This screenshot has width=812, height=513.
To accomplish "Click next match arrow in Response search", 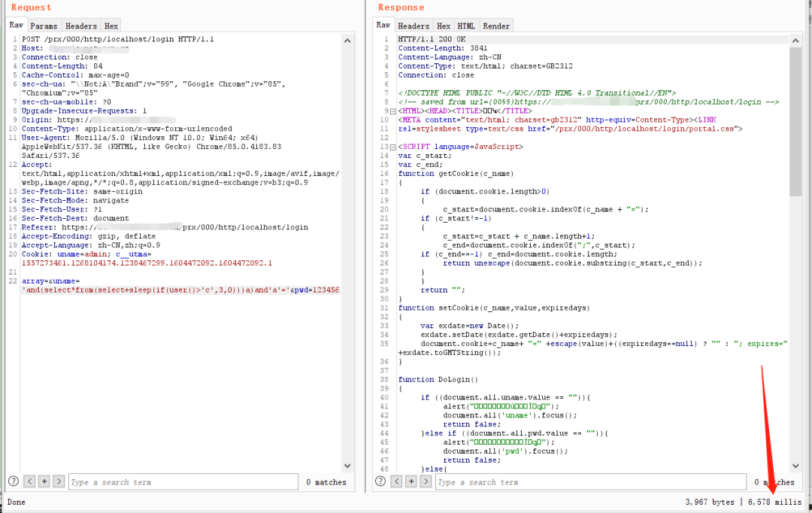I will [426, 481].
